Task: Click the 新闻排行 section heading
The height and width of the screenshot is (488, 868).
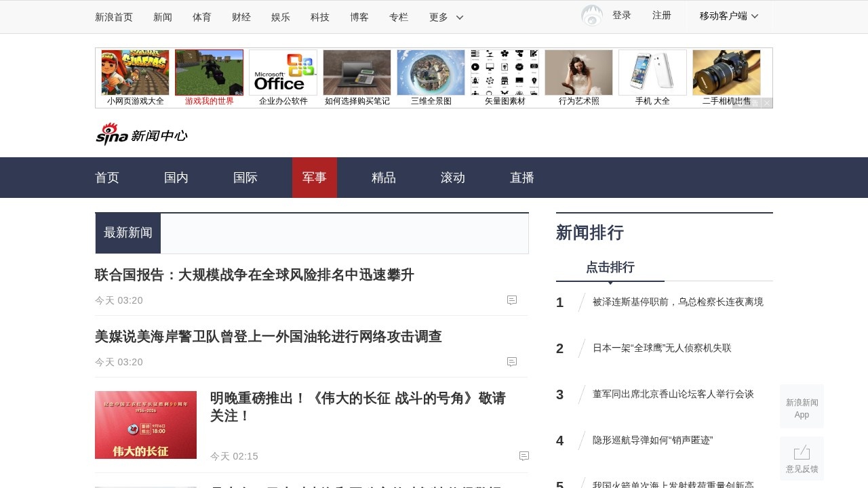Action: [590, 232]
